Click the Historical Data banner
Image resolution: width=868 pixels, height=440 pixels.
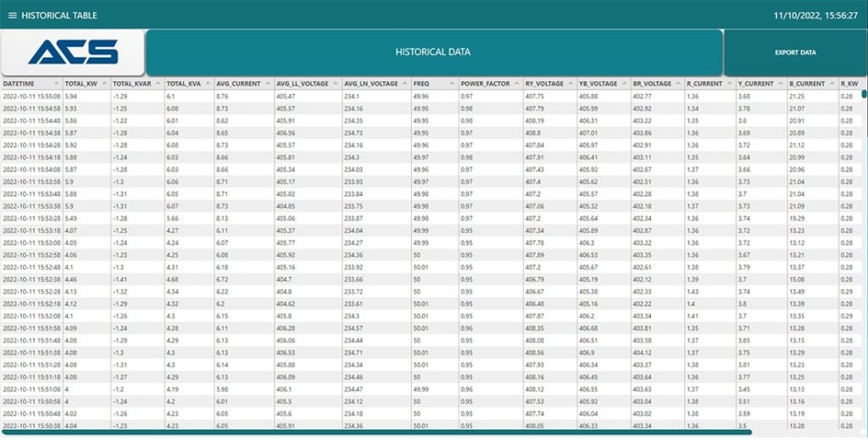click(x=433, y=53)
